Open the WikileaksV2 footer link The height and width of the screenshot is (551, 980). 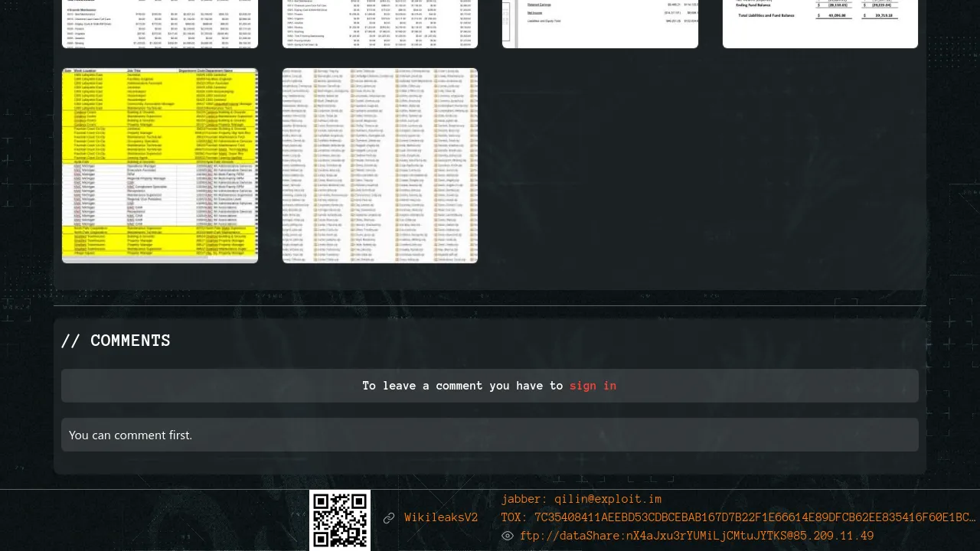441,518
